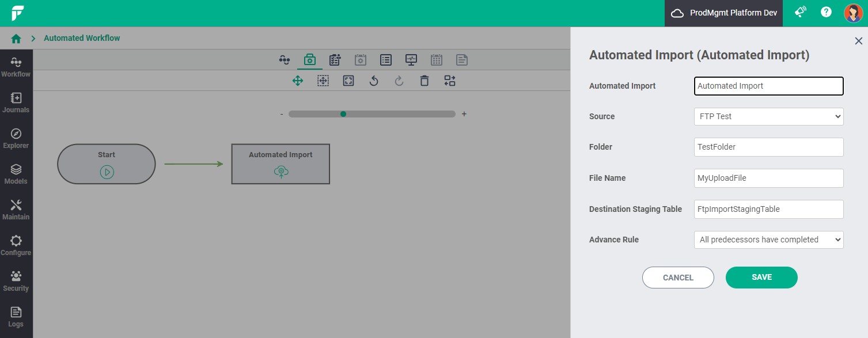The image size is (868, 338).
Task: Open the calendar grid tab icon
Action: pos(437,59)
